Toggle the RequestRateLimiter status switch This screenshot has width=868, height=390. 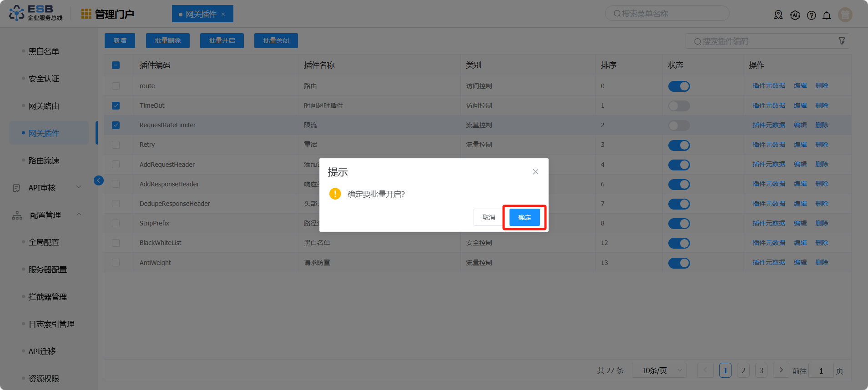[x=679, y=125]
